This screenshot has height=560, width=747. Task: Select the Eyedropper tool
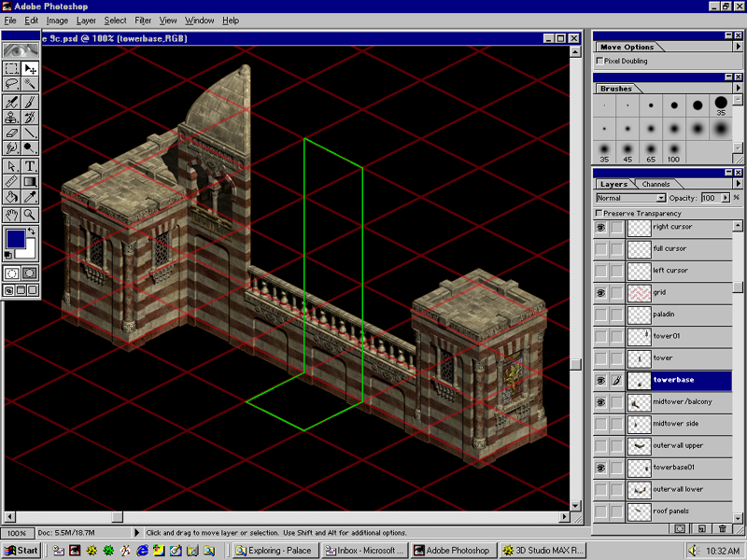pyautogui.click(x=30, y=196)
